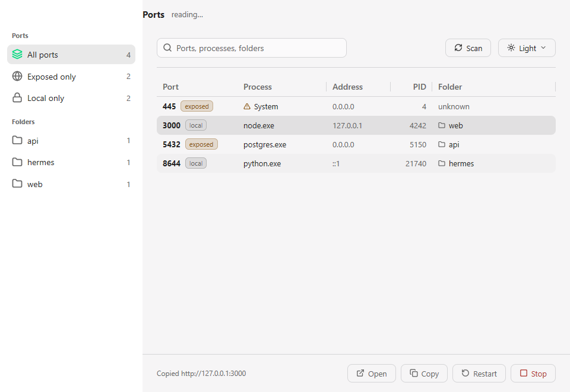
Task: Click the warning triangle next to System
Action: [247, 106]
